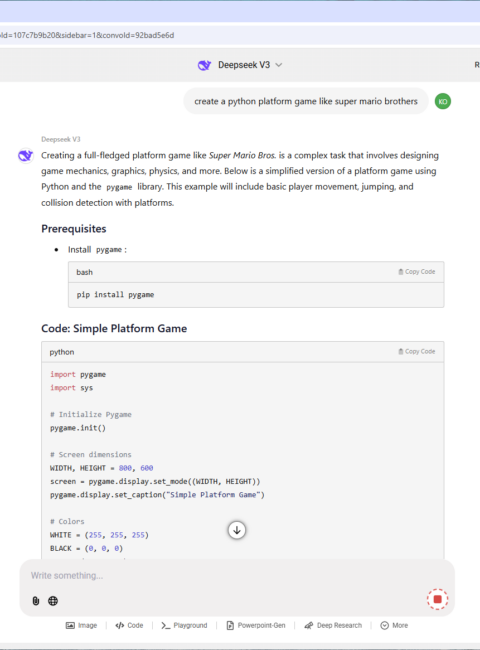Click the browser URL address bar
The image size is (480, 650).
tap(240, 35)
